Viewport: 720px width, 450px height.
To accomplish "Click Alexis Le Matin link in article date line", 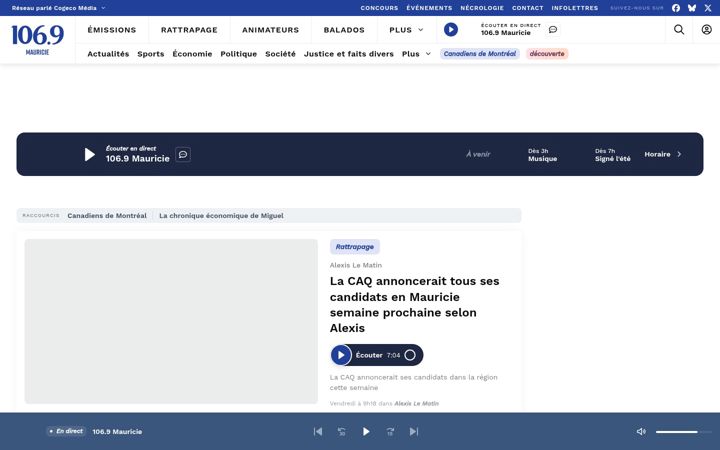I will pos(416,404).
